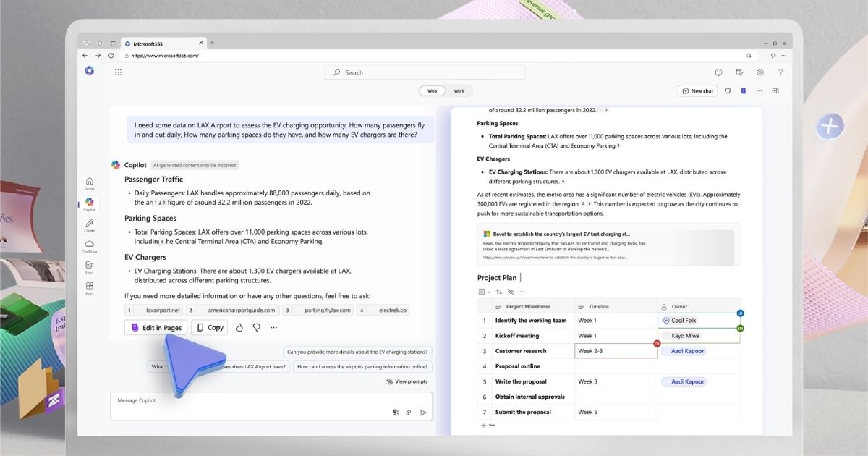Click View prompts link
Screen dimensions: 868x456
(407, 381)
